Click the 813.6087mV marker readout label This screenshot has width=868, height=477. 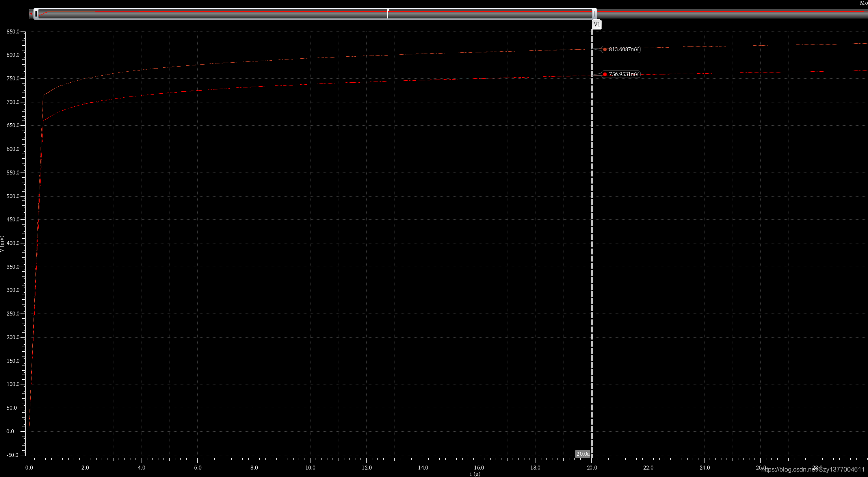(x=623, y=49)
